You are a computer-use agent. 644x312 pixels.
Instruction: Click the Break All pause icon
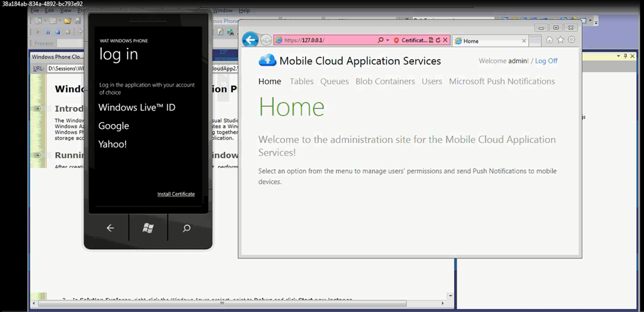point(48,32)
